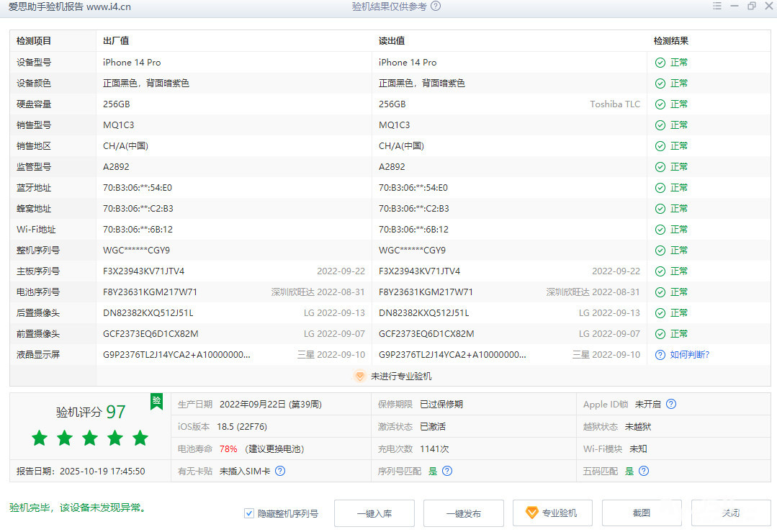
Task: Start 专业验机 professional inspection
Action: click(x=552, y=513)
